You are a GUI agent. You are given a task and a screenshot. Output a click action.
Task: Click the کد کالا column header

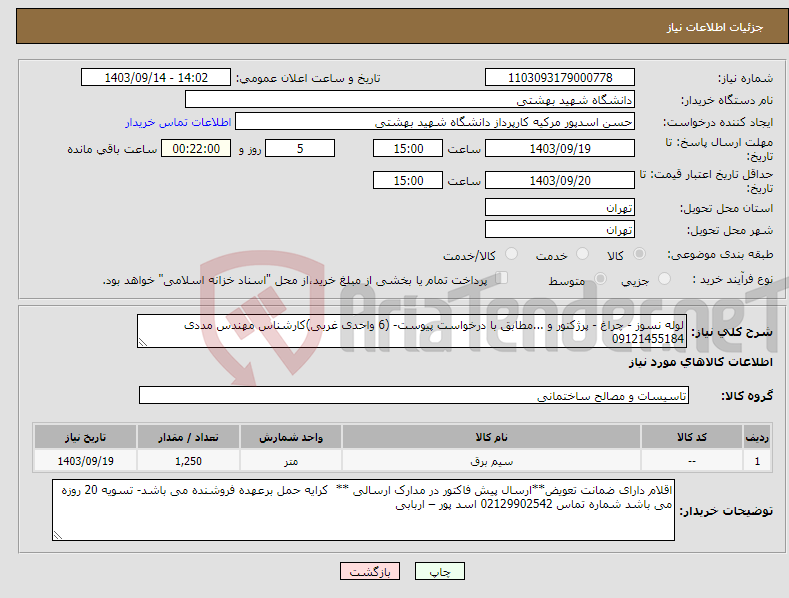691,437
